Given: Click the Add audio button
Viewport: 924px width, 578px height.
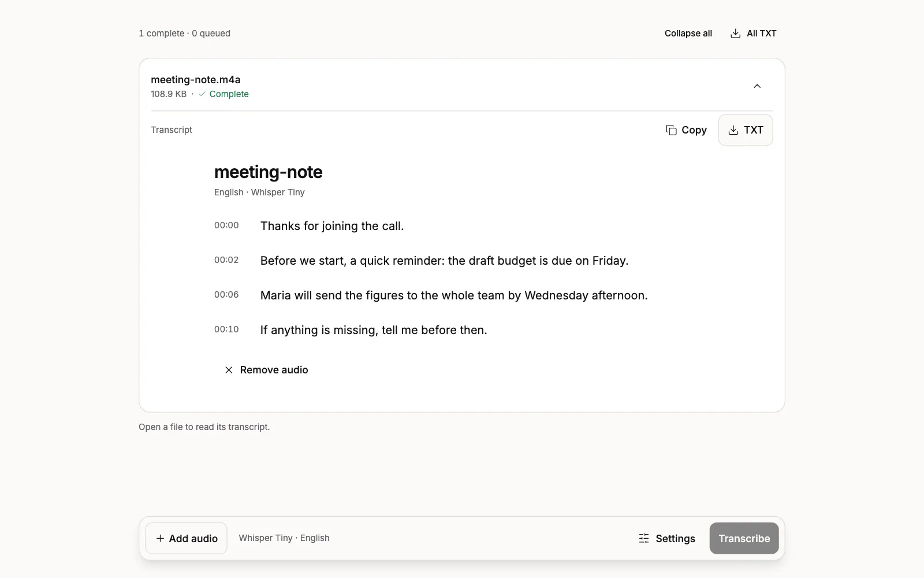Looking at the screenshot, I should [187, 538].
